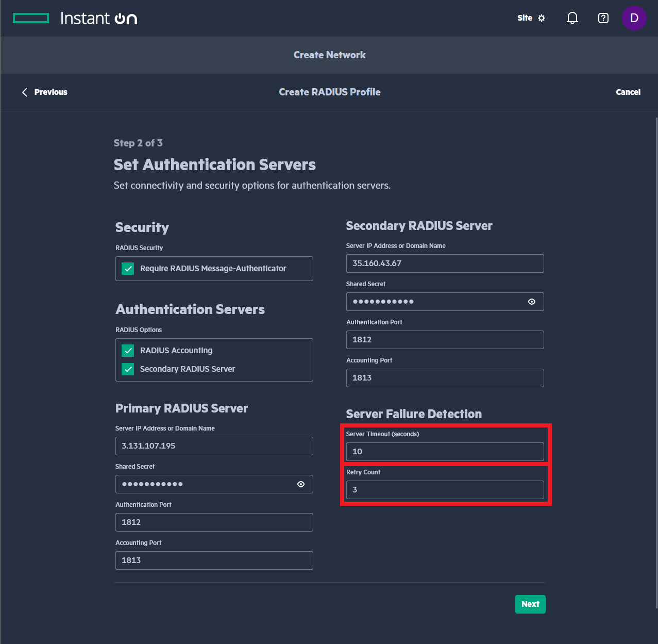Click the Secondary RADIUS Server heading

pyautogui.click(x=419, y=226)
